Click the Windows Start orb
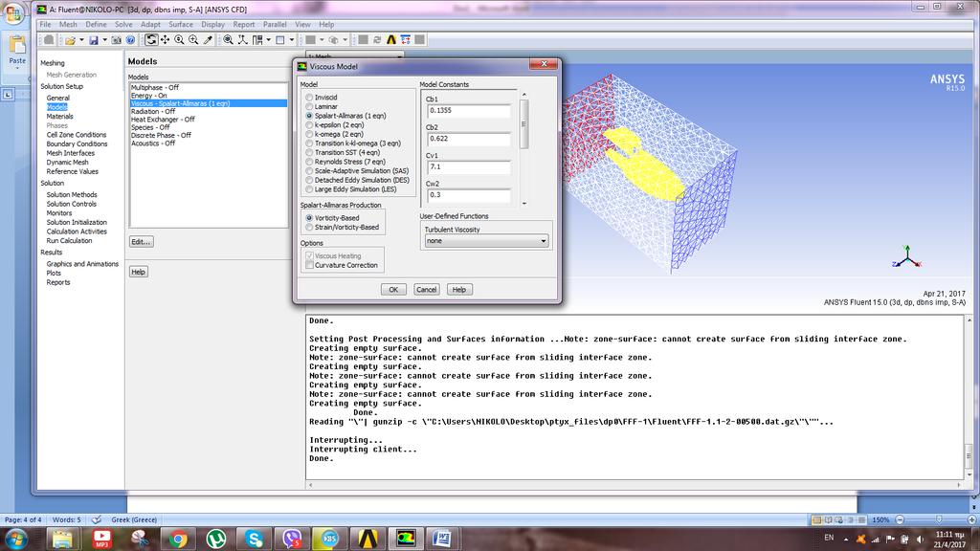The width and height of the screenshot is (980, 551). point(15,539)
